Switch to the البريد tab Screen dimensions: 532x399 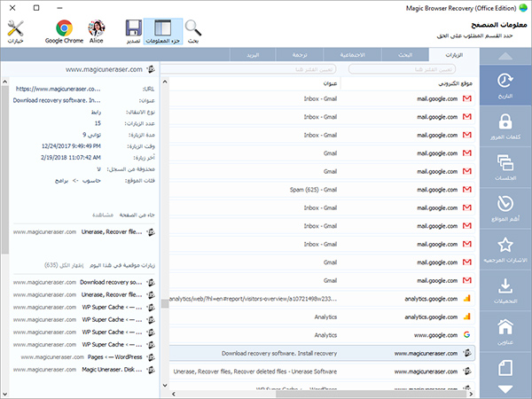(x=253, y=55)
